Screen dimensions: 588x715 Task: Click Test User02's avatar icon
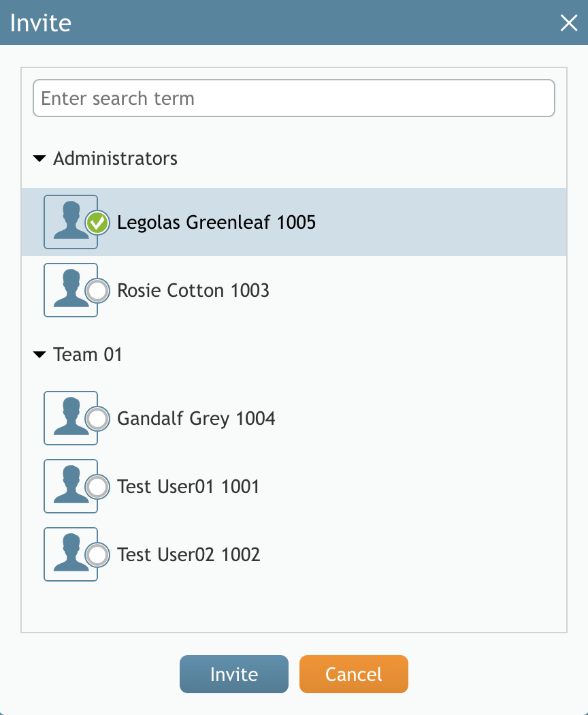(x=71, y=554)
